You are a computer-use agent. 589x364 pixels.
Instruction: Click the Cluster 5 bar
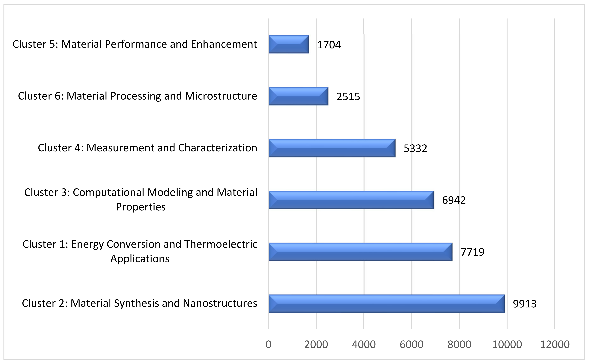pos(289,44)
